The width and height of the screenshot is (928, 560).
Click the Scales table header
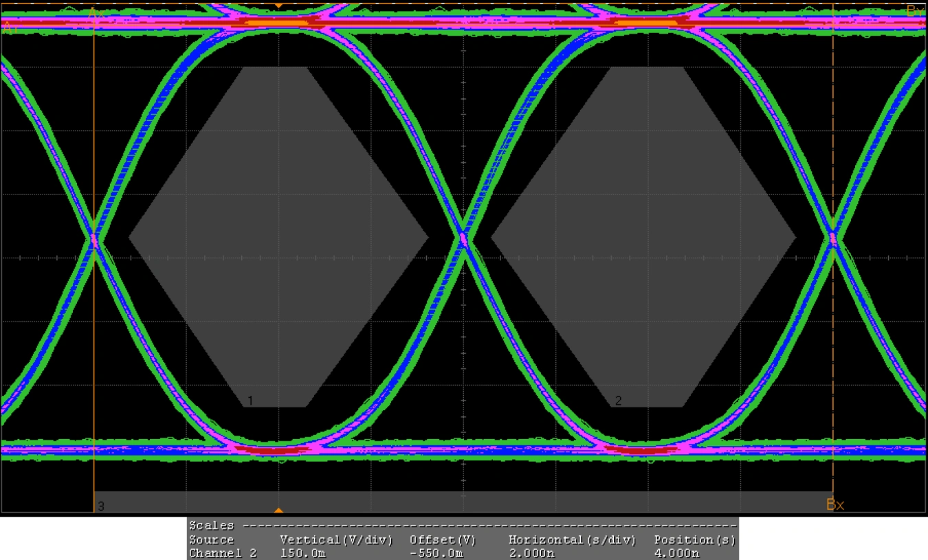[x=212, y=526]
